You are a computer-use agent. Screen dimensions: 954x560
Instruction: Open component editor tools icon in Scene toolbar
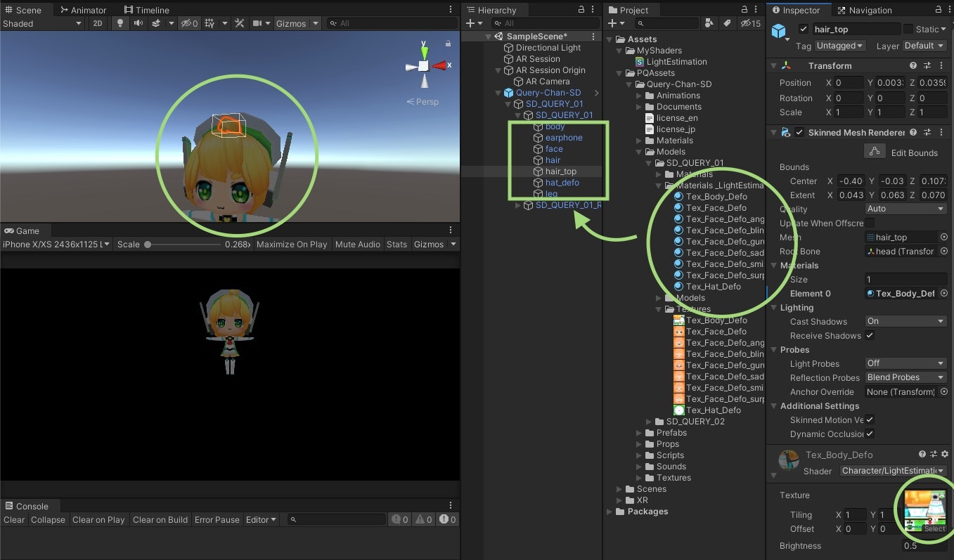240,23
